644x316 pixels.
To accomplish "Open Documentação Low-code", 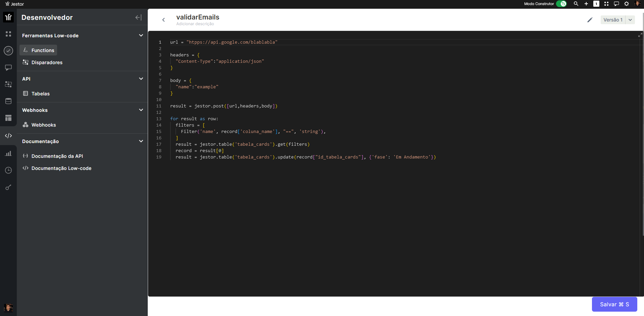I will pos(57,168).
